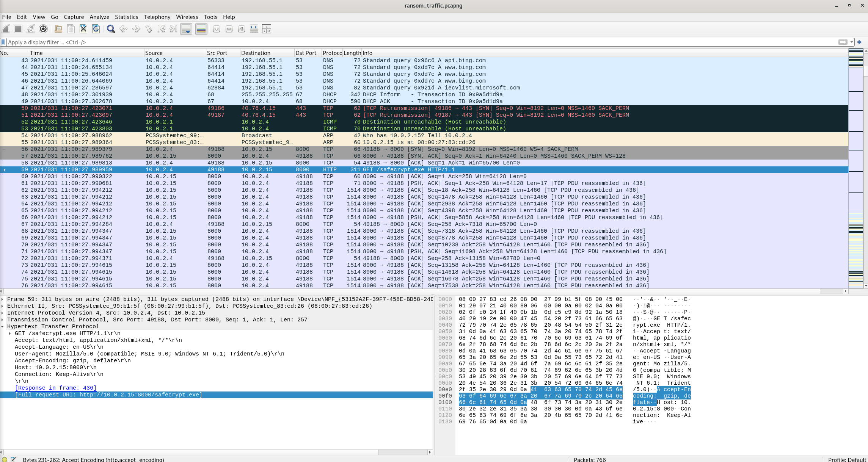Image resolution: width=868 pixels, height=462 pixels.
Task: Expand Transmission Control Protocol layer
Action: 3,319
